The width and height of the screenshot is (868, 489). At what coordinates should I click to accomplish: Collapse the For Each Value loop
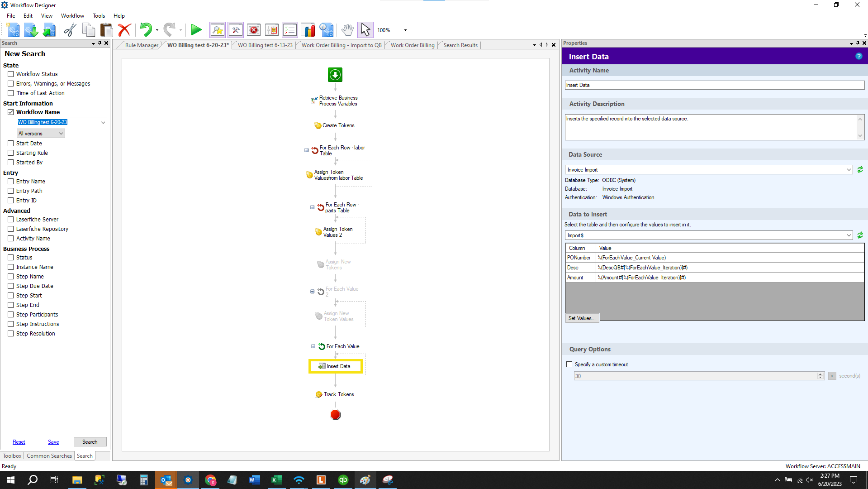(313, 346)
